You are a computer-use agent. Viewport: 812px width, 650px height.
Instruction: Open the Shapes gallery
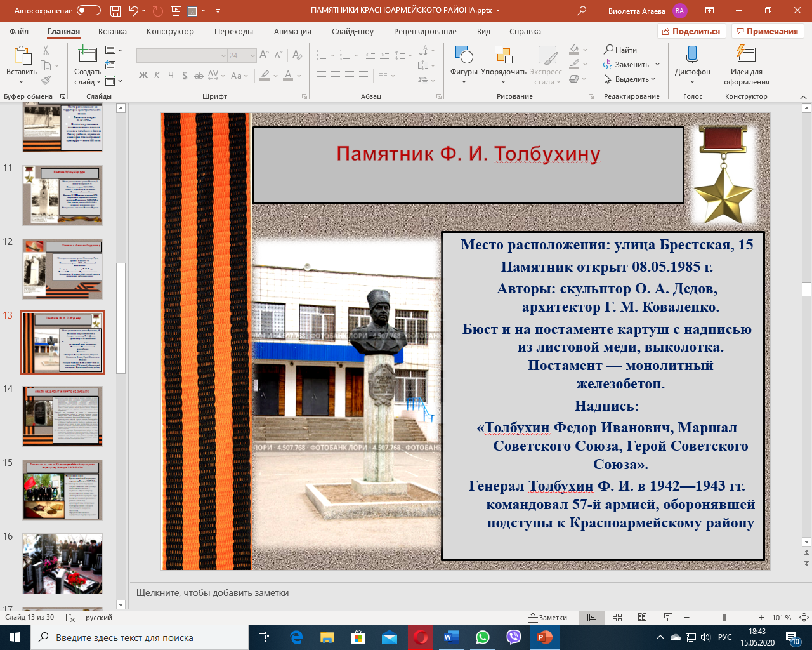(464, 56)
